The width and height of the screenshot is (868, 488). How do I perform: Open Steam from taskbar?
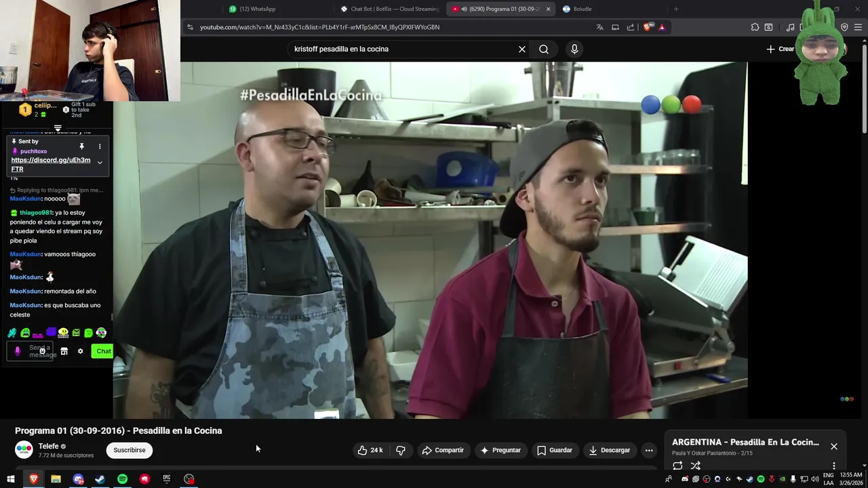(100, 479)
